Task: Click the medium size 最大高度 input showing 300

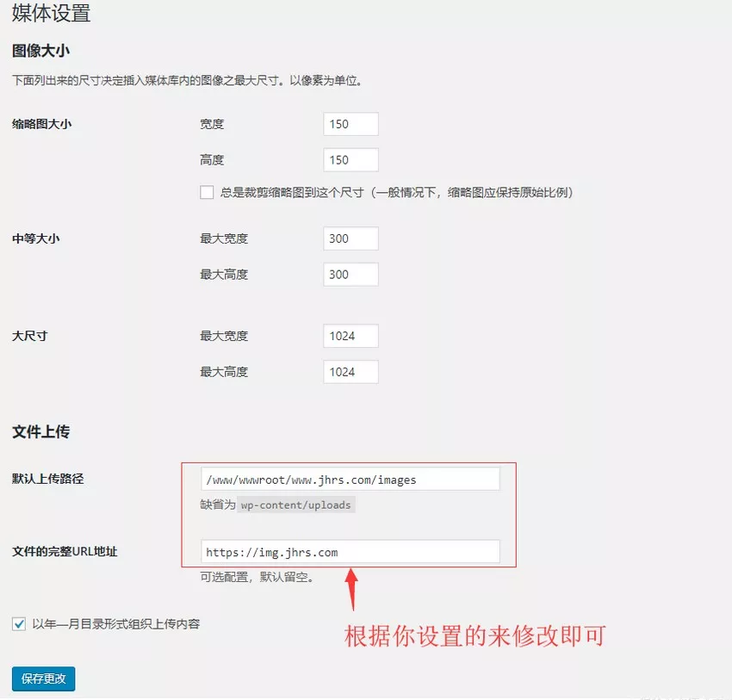Action: [350, 274]
